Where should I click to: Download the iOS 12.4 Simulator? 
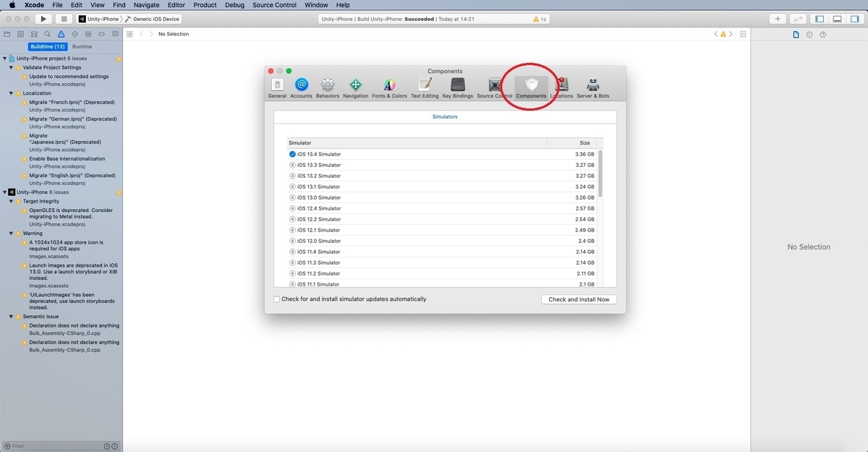[292, 208]
